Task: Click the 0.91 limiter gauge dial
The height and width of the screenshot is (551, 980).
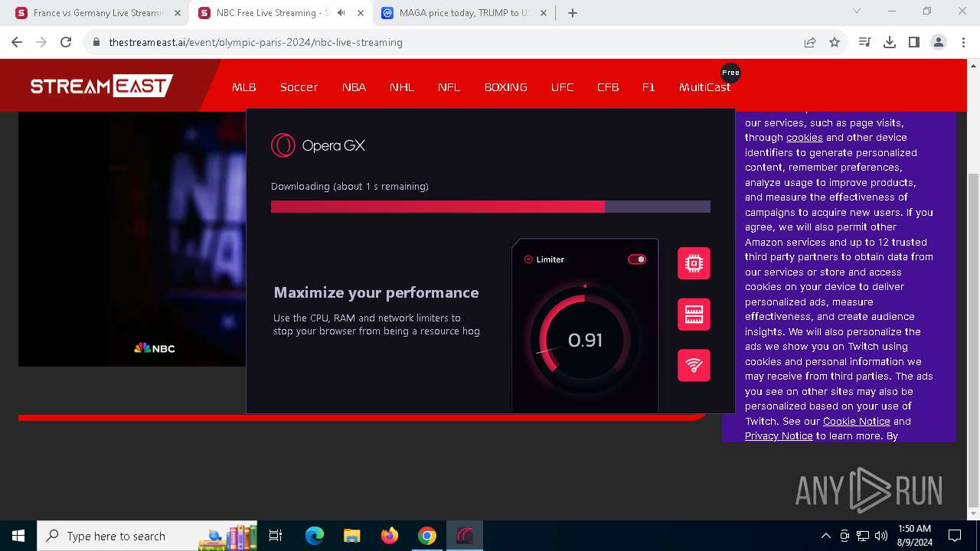Action: [x=585, y=340]
